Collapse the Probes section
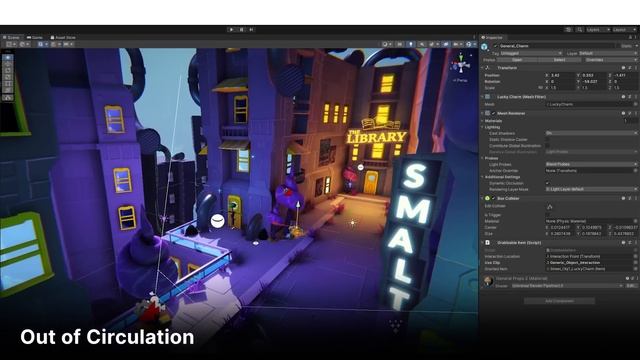The width and height of the screenshot is (640, 360). click(x=482, y=158)
